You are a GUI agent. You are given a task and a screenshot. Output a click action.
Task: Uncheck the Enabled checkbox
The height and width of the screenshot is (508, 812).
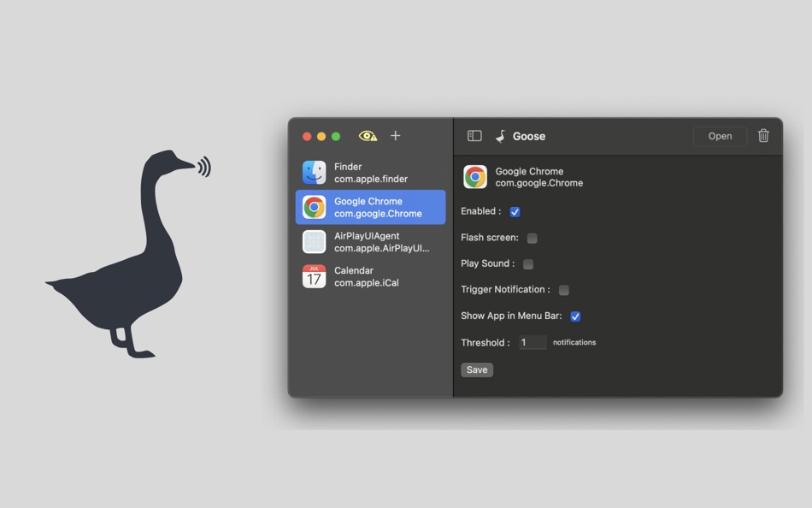[x=515, y=211]
